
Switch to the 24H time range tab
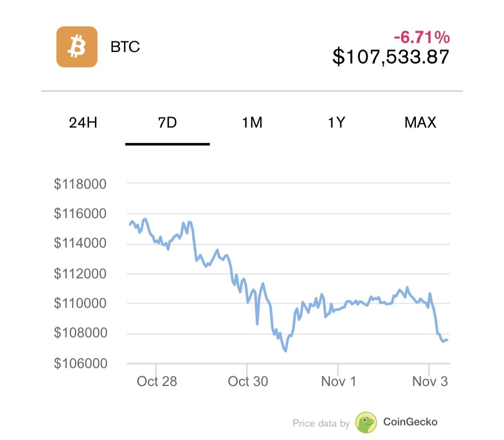coord(83,123)
